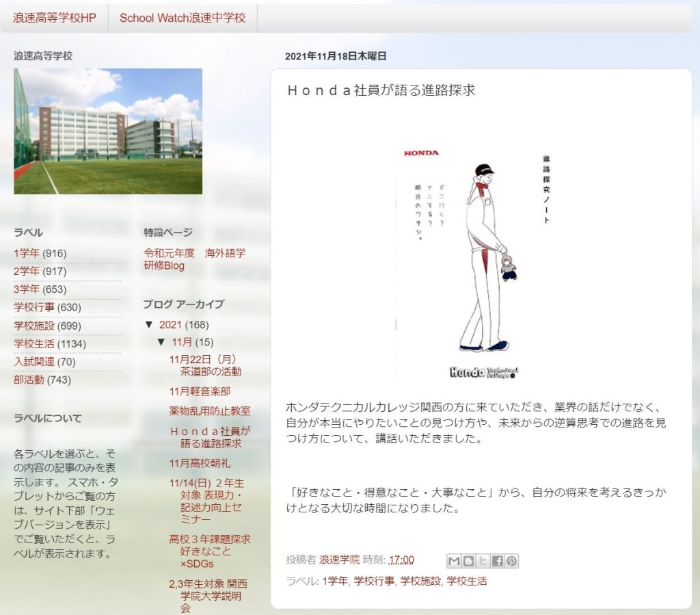Click the 17:00 post timestamp link
The image size is (700, 615).
[401, 560]
